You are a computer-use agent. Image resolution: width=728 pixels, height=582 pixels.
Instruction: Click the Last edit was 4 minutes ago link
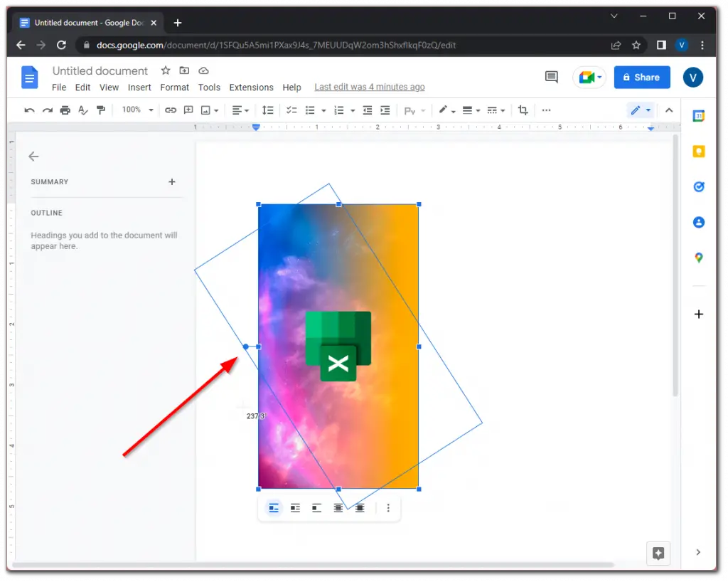tap(369, 87)
